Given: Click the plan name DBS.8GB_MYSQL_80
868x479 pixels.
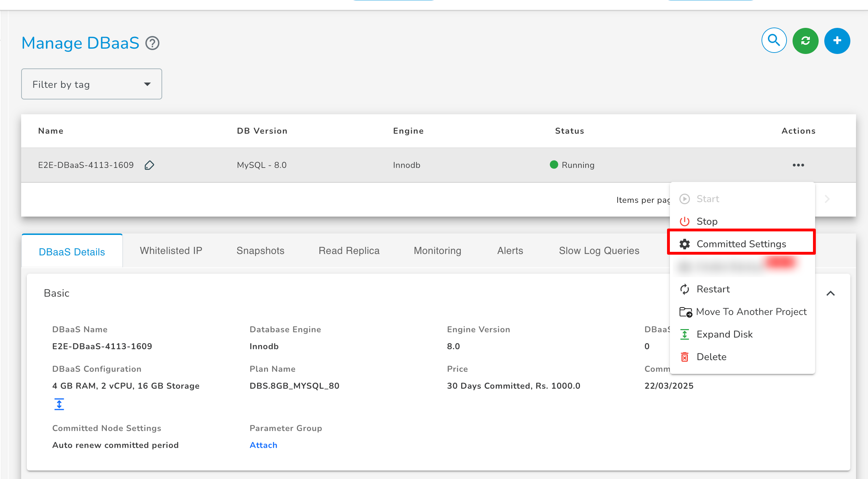Looking at the screenshot, I should click(294, 386).
